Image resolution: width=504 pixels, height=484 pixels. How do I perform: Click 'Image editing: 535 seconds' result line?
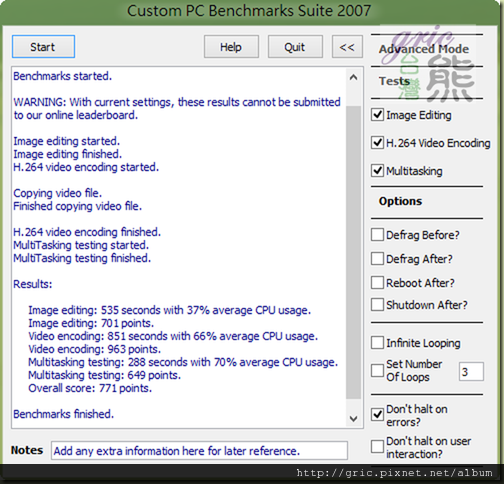point(170,310)
